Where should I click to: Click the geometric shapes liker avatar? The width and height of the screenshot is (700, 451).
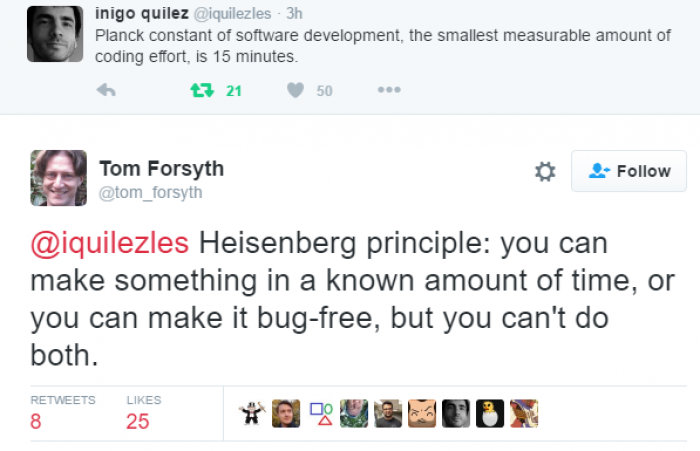coord(320,413)
